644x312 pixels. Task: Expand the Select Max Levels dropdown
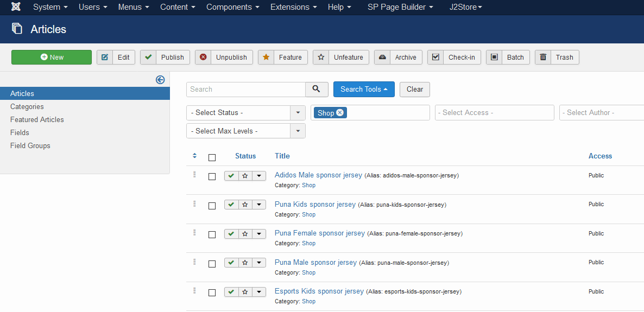[x=245, y=131]
